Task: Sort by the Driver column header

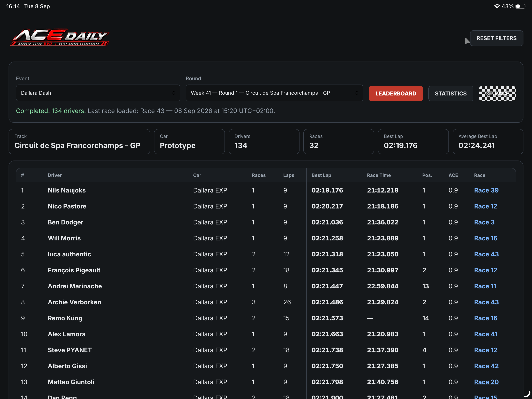Action: [x=55, y=175]
